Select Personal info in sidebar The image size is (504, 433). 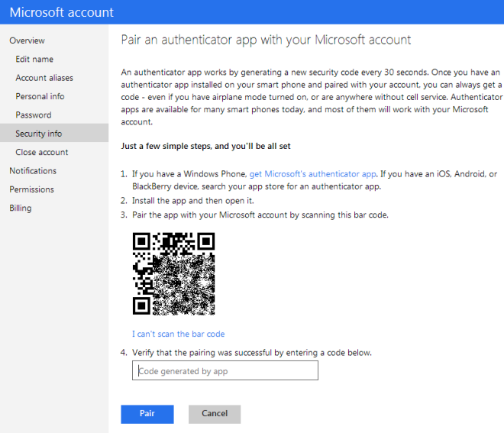(x=40, y=96)
